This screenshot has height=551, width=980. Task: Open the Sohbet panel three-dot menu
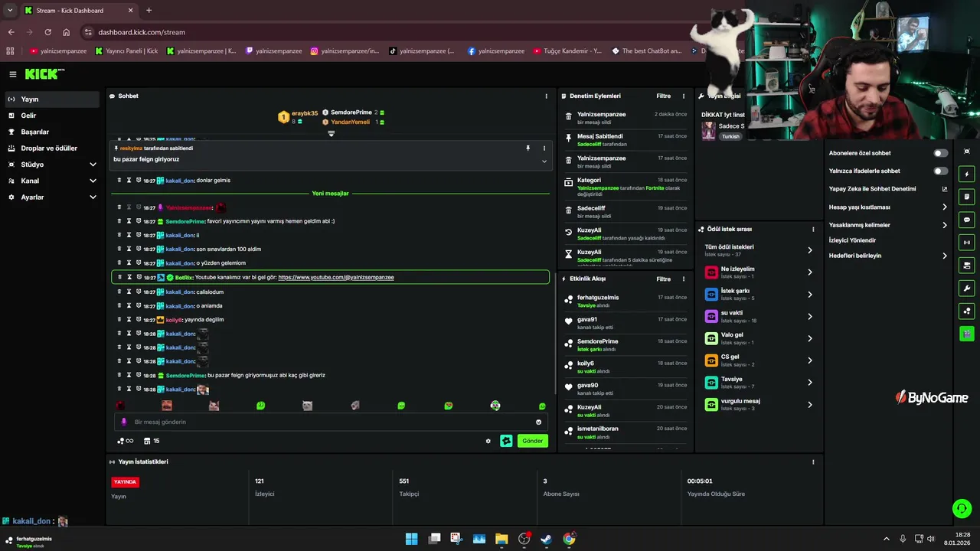click(x=546, y=96)
